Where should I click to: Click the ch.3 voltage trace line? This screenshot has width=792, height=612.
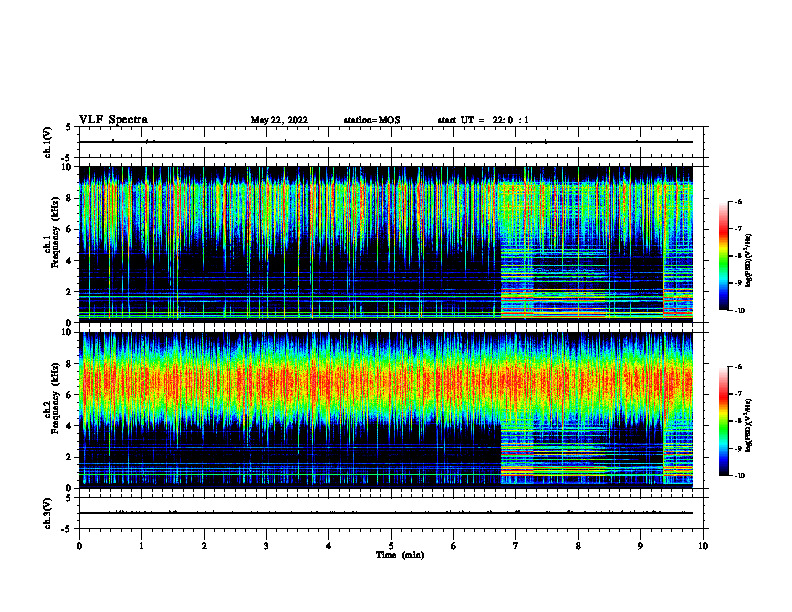[x=386, y=513]
